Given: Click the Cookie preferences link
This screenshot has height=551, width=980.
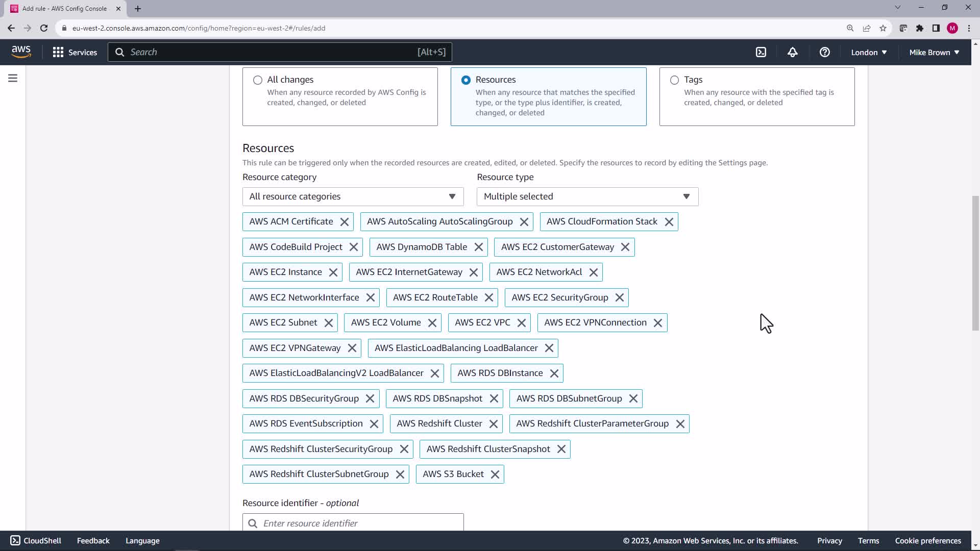Looking at the screenshot, I should point(927,541).
